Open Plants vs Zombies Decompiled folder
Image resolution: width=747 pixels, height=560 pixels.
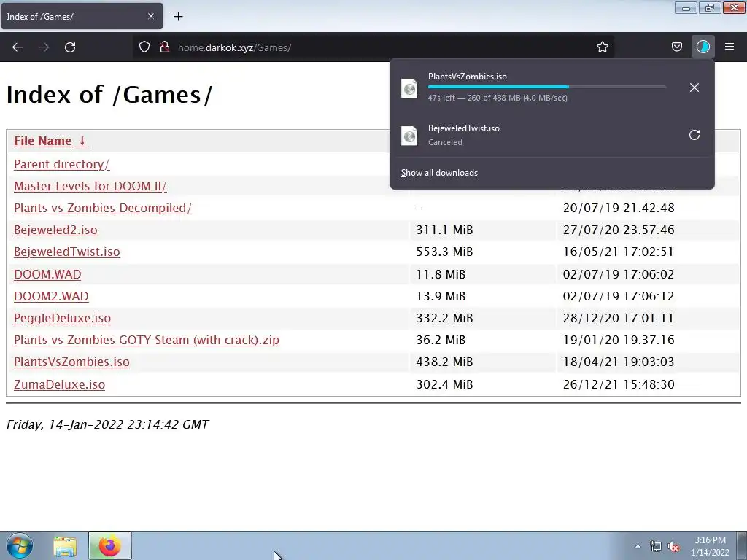[103, 208]
